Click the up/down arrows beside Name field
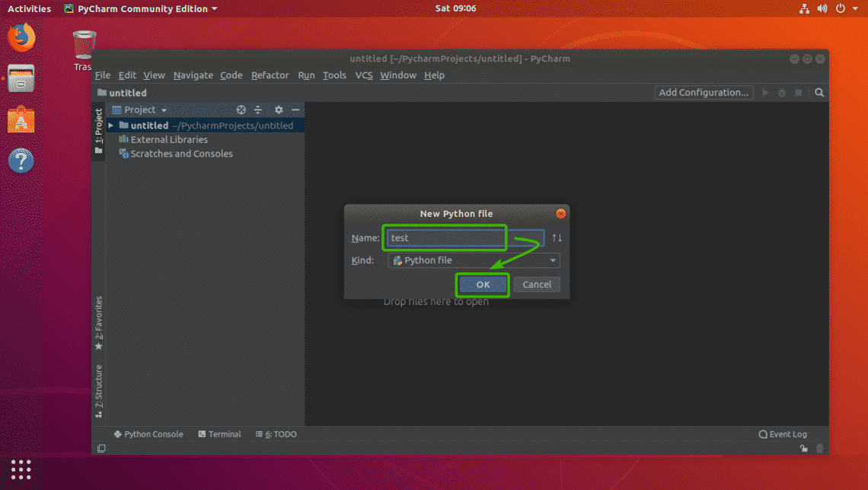 (x=557, y=238)
